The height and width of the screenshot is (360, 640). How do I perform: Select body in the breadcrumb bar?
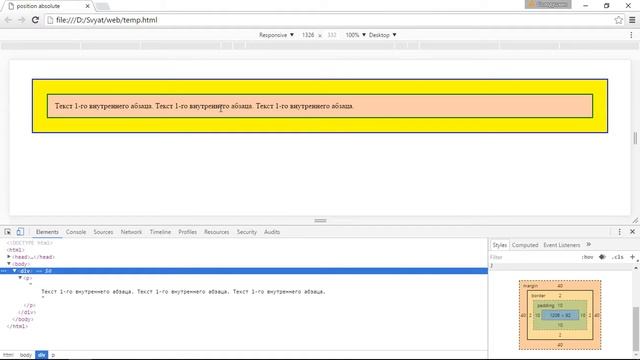[x=26, y=355]
